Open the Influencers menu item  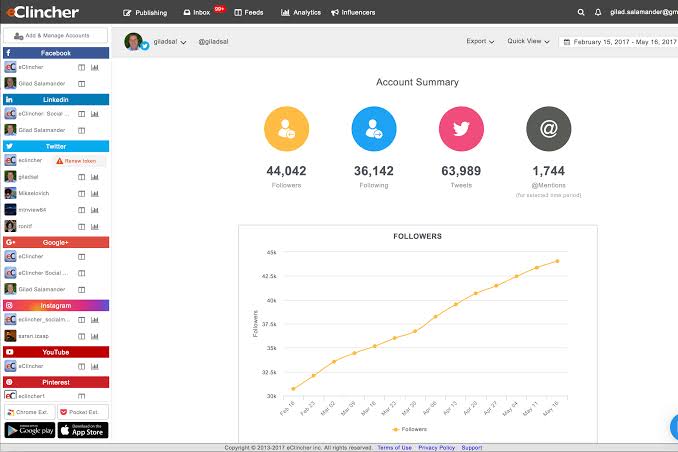tap(353, 13)
